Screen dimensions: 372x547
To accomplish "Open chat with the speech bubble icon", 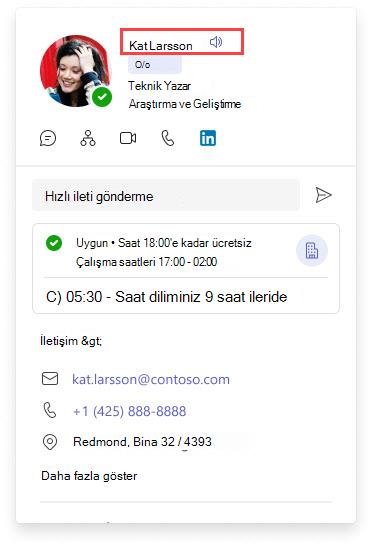I will (48, 138).
